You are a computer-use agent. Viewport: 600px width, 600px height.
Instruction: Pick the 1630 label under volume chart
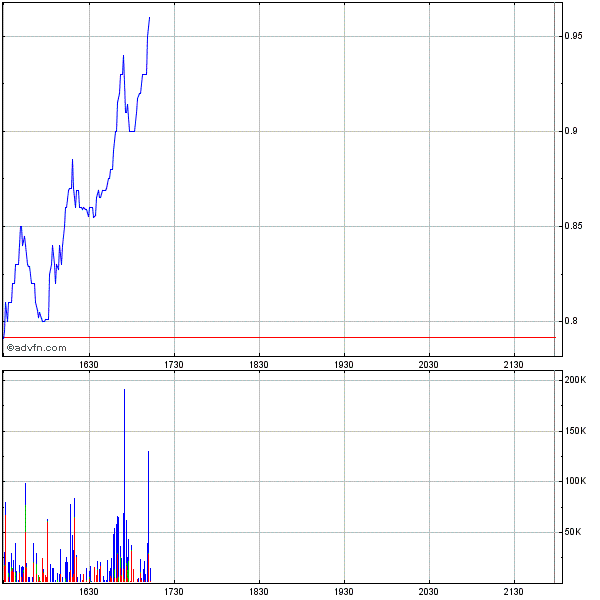[x=89, y=592]
